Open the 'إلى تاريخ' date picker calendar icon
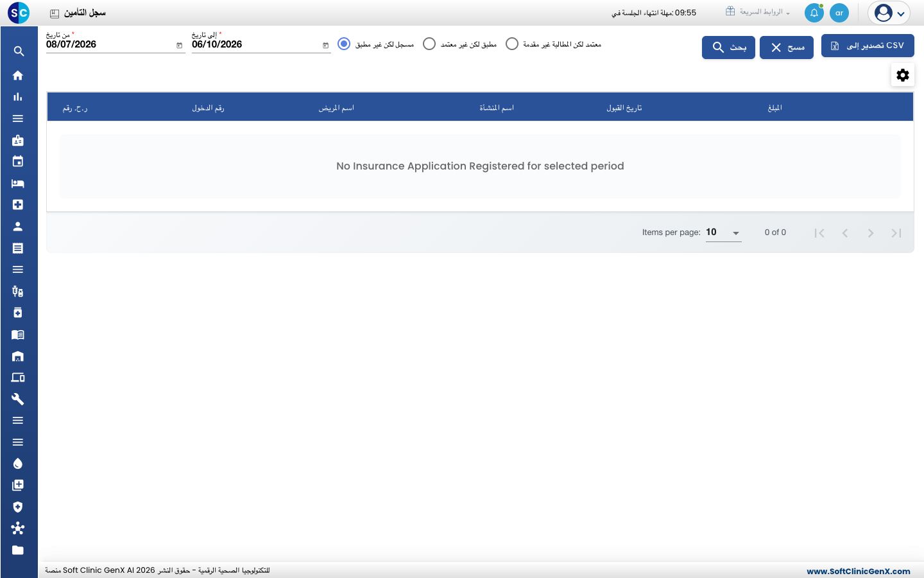 coord(325,46)
